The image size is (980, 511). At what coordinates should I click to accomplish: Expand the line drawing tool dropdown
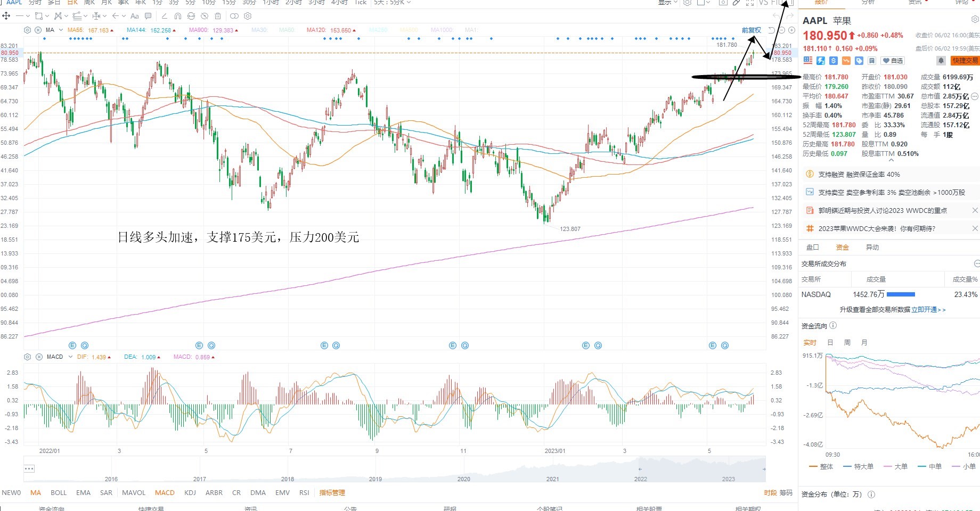pos(27,16)
